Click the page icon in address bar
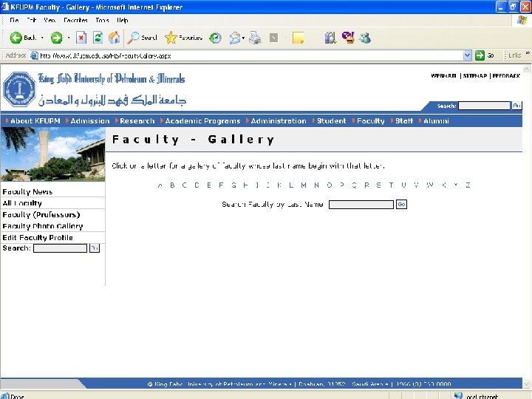 (x=34, y=55)
